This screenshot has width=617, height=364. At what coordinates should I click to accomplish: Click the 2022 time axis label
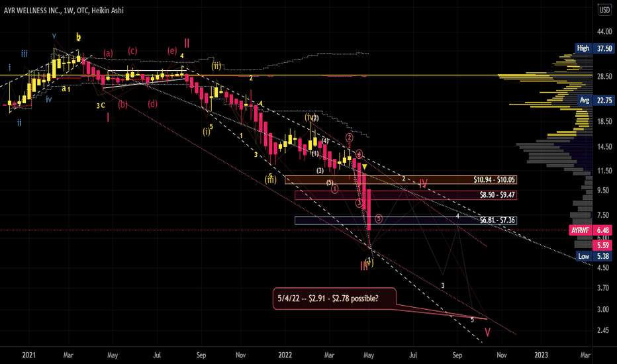(x=285, y=355)
